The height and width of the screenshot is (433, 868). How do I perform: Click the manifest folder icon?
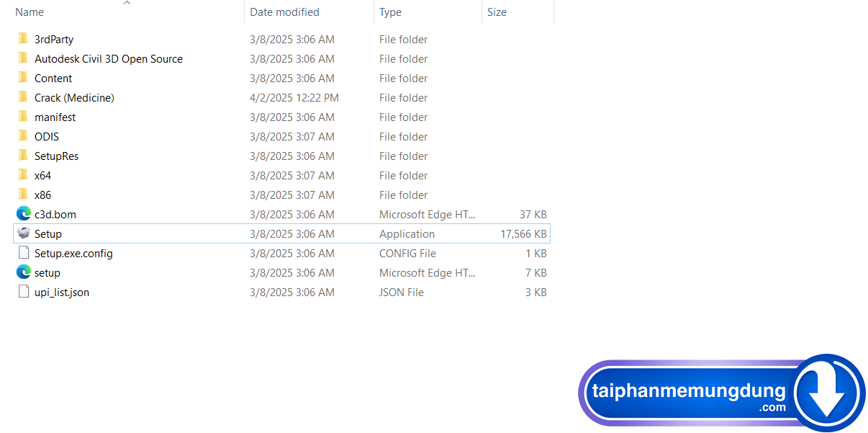[x=23, y=117]
